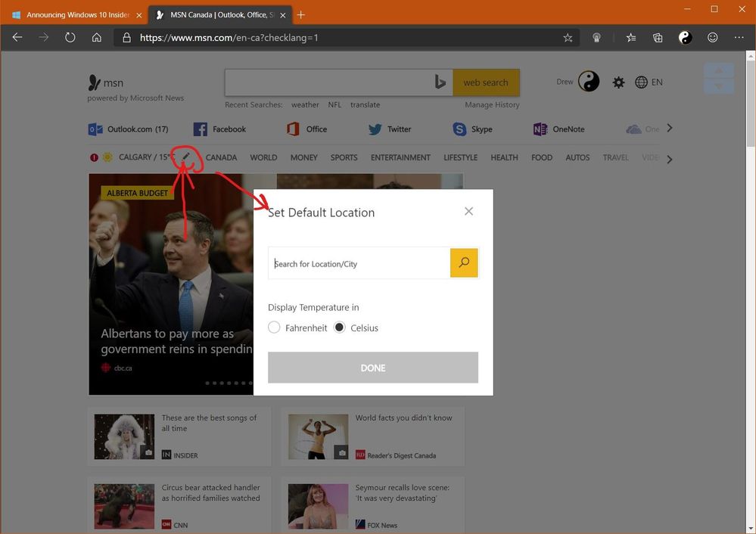Close the Set Default Location dialog
The height and width of the screenshot is (534, 756).
468,212
